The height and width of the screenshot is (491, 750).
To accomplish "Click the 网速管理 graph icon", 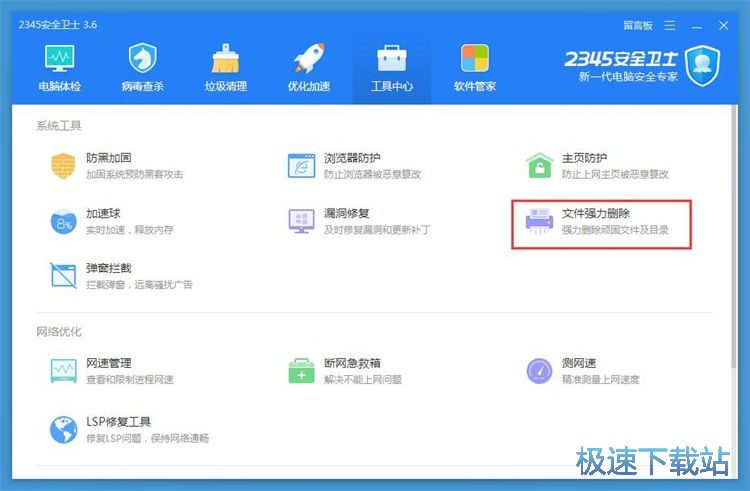I will tap(64, 371).
